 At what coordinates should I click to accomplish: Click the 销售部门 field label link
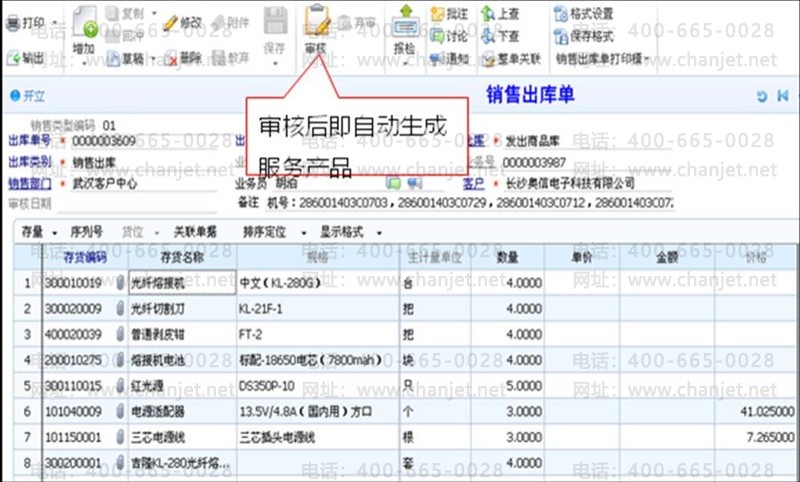click(30, 184)
